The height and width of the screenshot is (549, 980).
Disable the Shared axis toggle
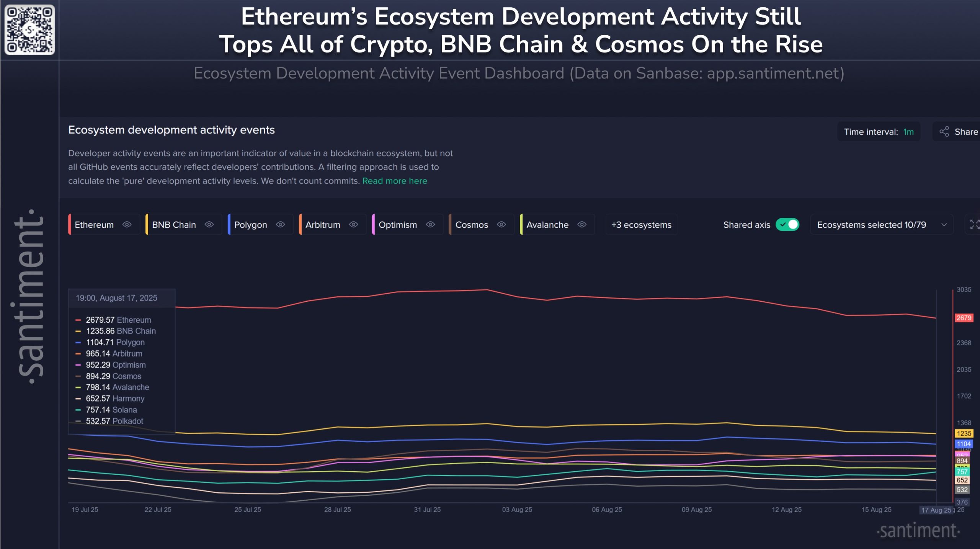tap(787, 225)
